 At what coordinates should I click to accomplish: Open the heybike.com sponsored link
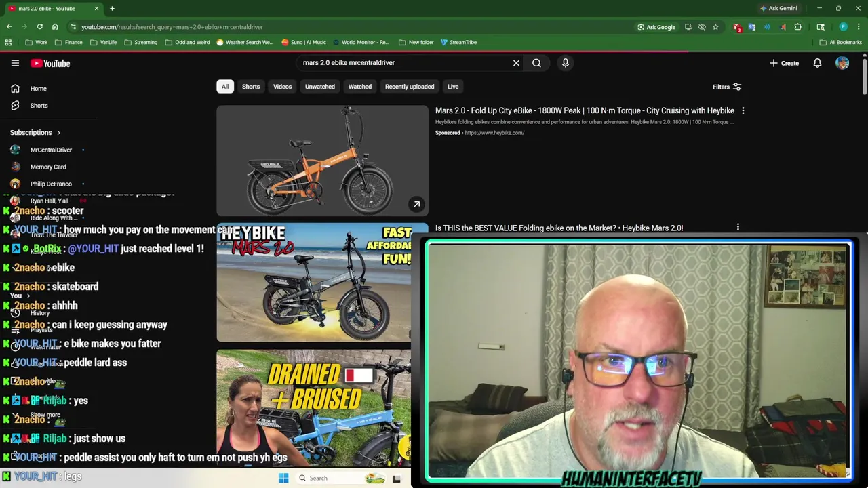pyautogui.click(x=494, y=133)
